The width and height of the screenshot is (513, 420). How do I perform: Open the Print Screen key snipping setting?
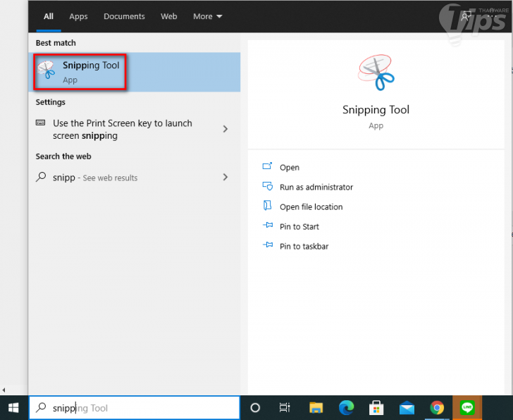134,129
